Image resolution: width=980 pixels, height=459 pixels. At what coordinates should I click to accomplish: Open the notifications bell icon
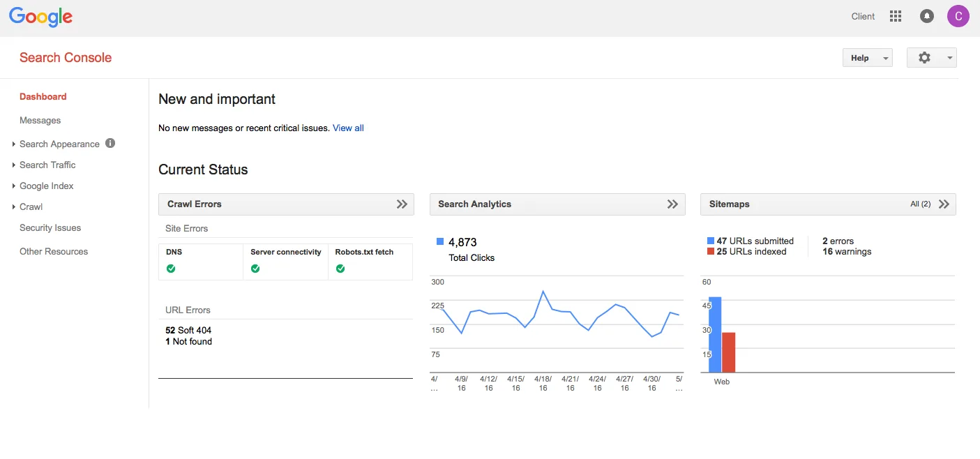(927, 16)
